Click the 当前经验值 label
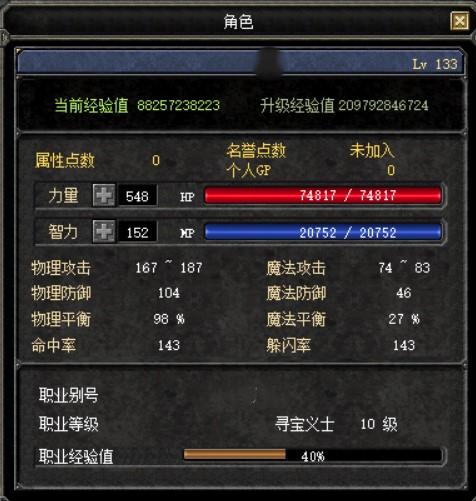The width and height of the screenshot is (476, 501). (x=92, y=105)
